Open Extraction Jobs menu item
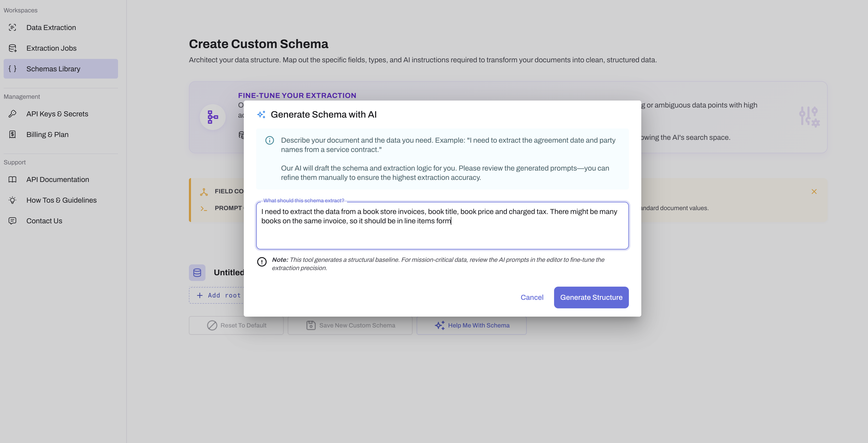 (51, 48)
